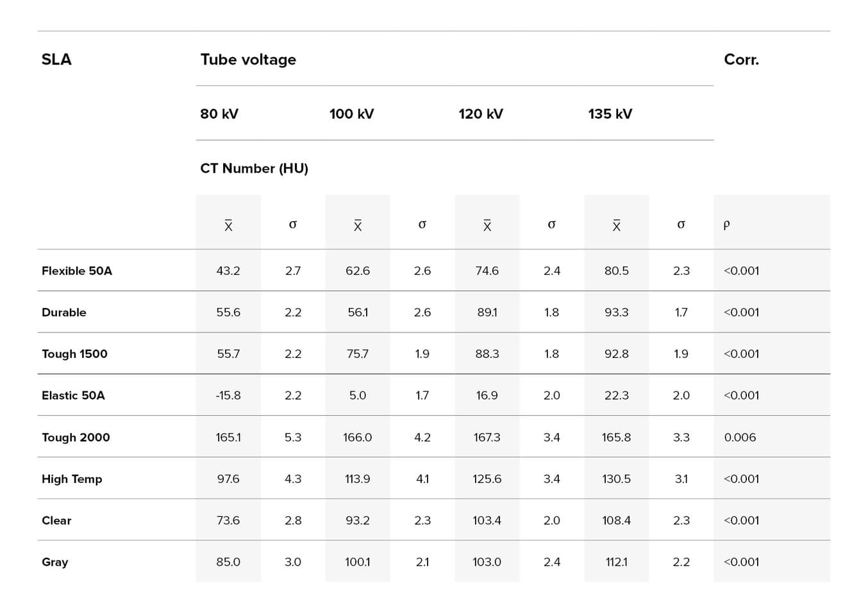
Task: Select the Corr. column header
Action: [741, 60]
